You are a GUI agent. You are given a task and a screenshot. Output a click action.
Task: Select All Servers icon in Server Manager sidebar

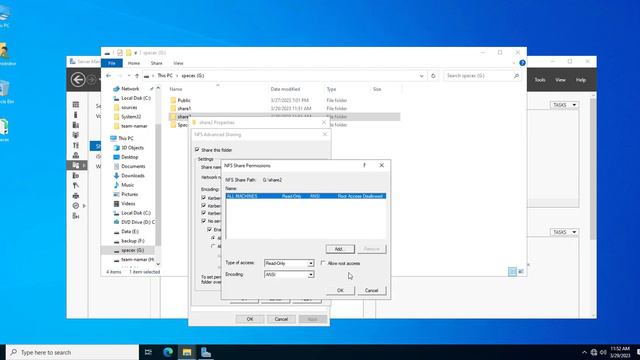(x=76, y=125)
